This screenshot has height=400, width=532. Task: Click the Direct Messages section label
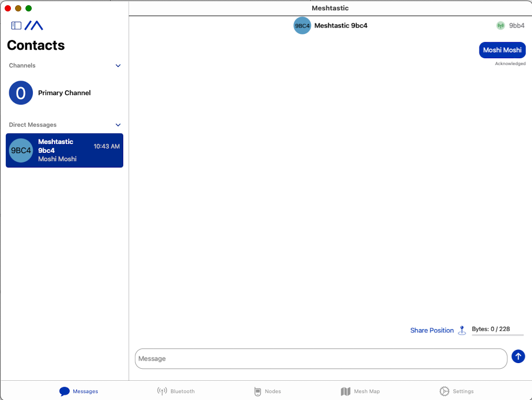tap(33, 125)
